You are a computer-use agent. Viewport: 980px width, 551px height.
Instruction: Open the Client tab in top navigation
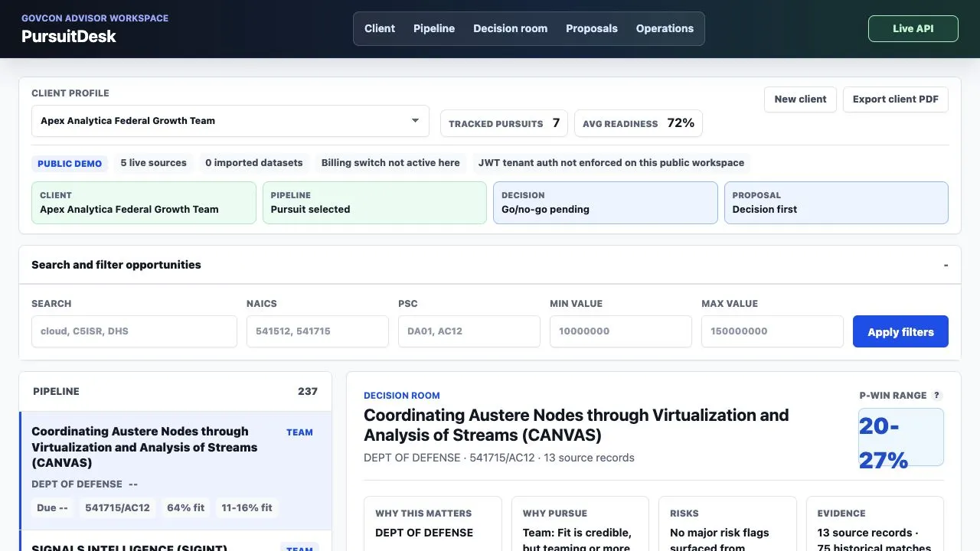pyautogui.click(x=380, y=28)
